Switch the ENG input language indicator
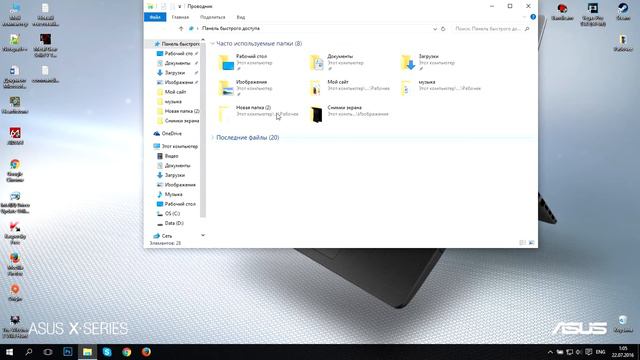The height and width of the screenshot is (360, 640). (600, 352)
